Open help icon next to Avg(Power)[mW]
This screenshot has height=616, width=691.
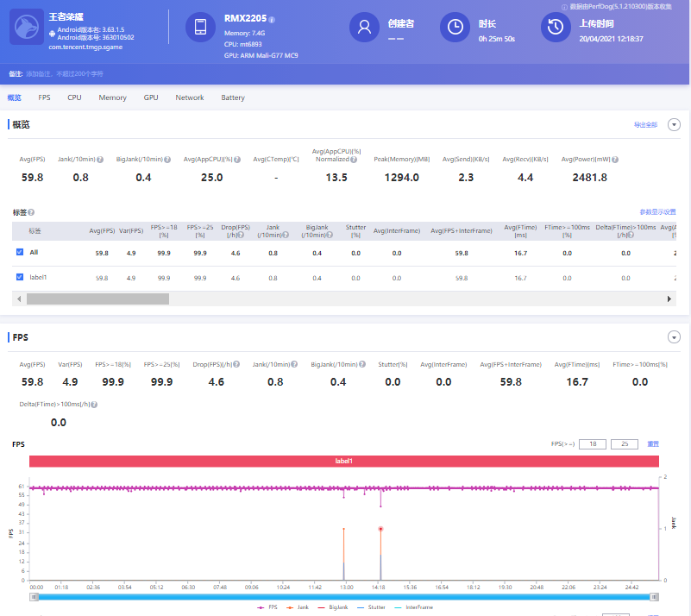click(615, 160)
